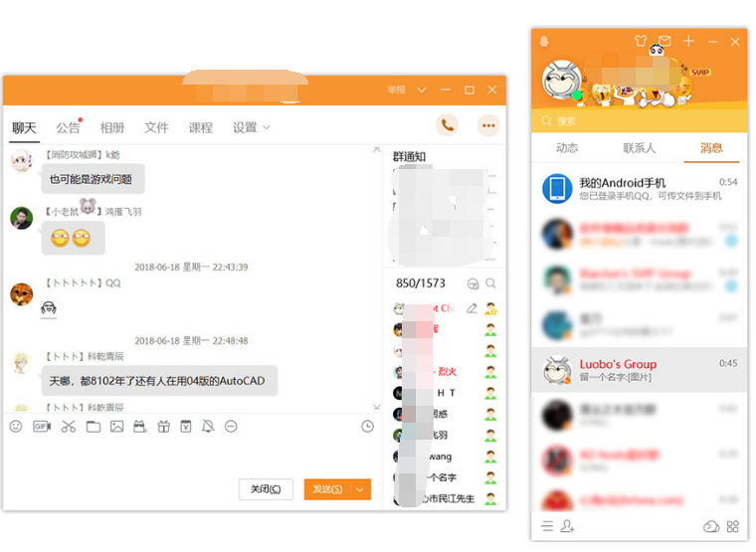This screenshot has width=756, height=552.
Task: Click into the message typing area
Action: click(193, 456)
